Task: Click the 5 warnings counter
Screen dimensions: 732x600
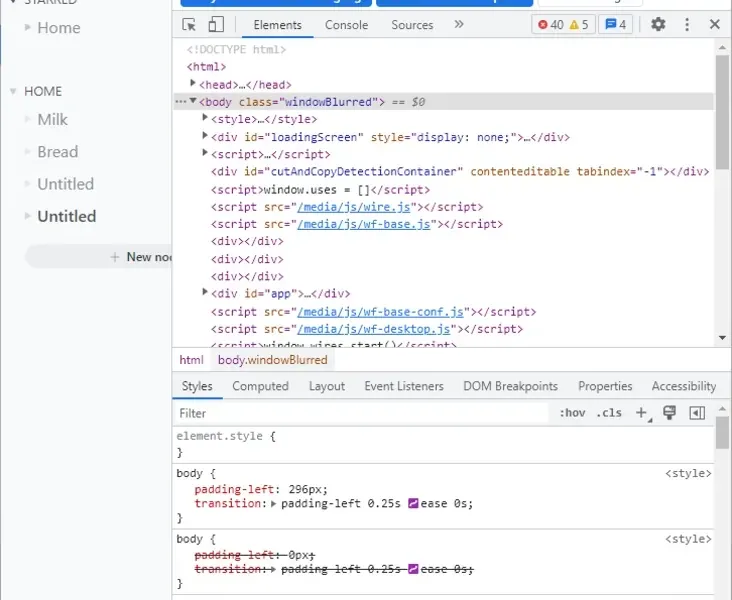Action: tap(579, 24)
